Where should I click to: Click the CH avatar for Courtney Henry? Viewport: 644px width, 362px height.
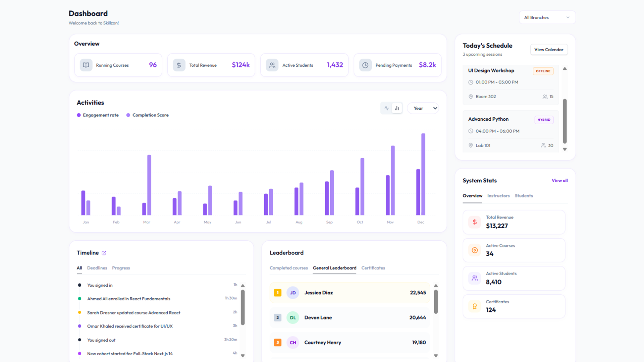click(x=293, y=342)
